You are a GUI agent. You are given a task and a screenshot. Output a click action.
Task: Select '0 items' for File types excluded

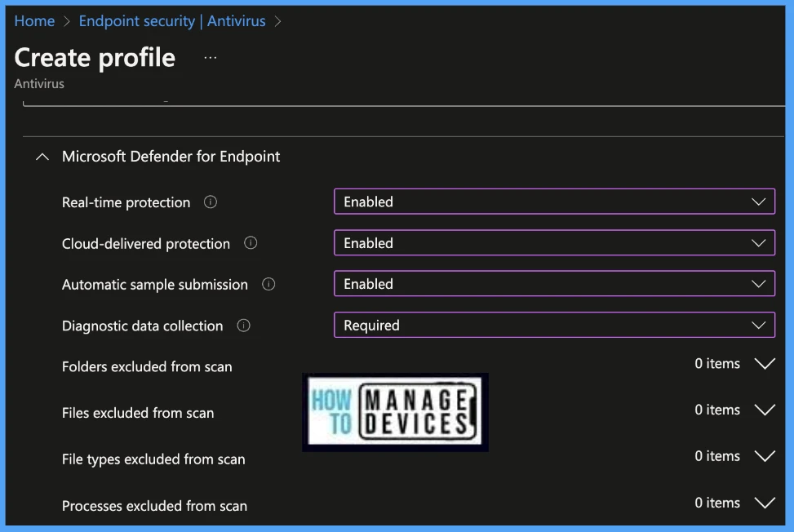click(717, 456)
